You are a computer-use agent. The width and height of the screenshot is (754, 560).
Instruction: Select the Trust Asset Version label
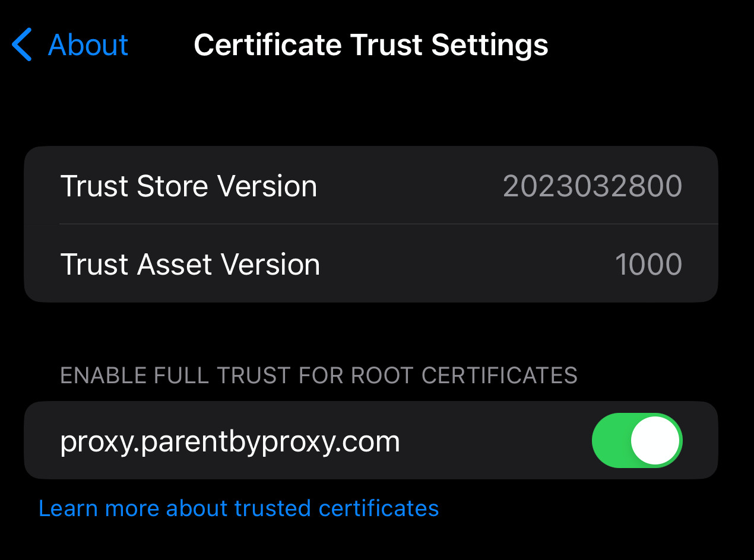190,264
